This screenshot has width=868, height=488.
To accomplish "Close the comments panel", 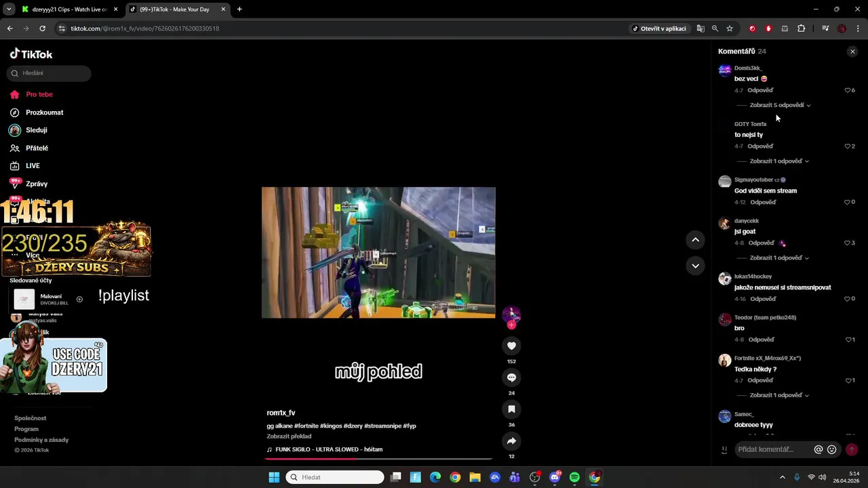I will click(x=852, y=52).
